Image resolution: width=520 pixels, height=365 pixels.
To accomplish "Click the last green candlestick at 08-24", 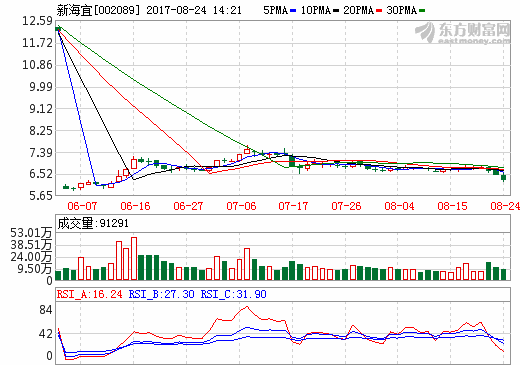I will click(x=503, y=177).
